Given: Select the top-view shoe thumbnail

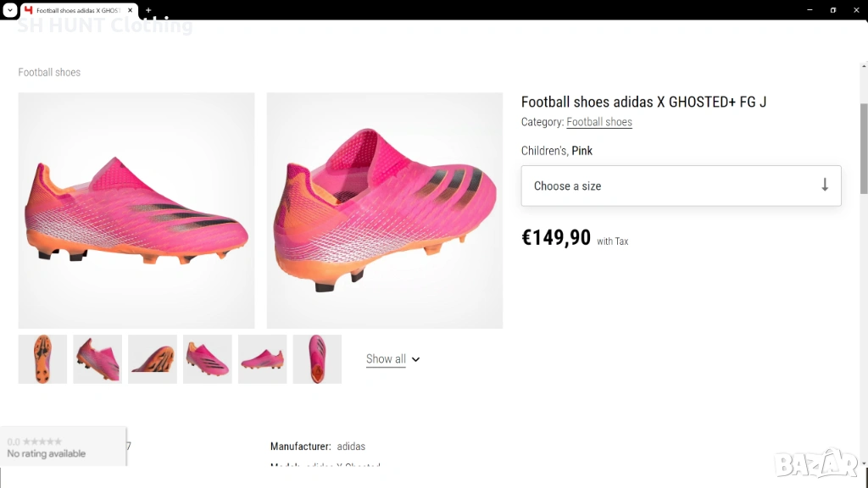Looking at the screenshot, I should click(x=317, y=359).
